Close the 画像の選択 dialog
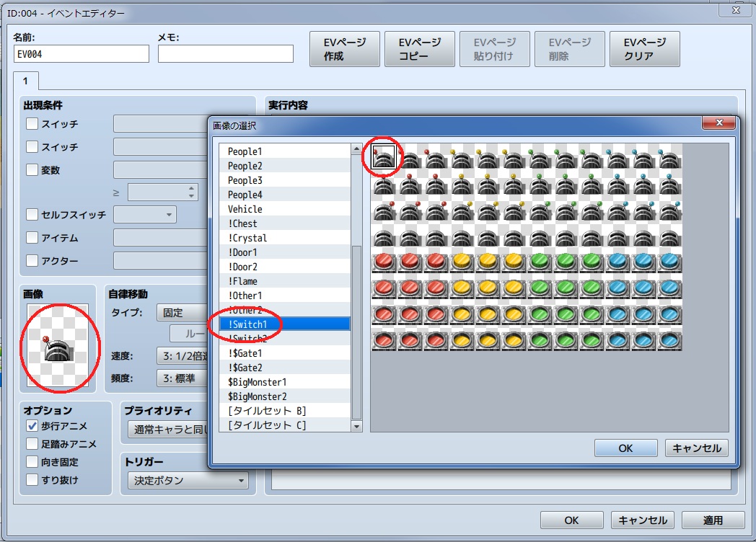 coord(719,123)
